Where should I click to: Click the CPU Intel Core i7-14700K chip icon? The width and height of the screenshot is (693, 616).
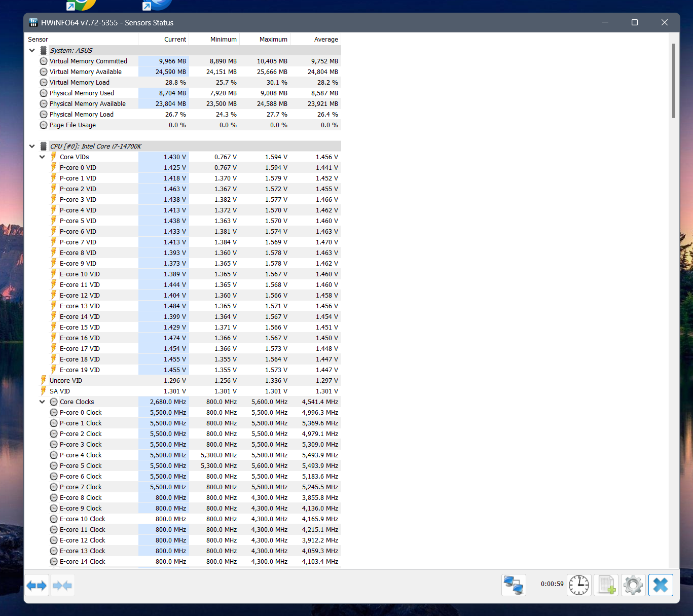click(x=44, y=146)
